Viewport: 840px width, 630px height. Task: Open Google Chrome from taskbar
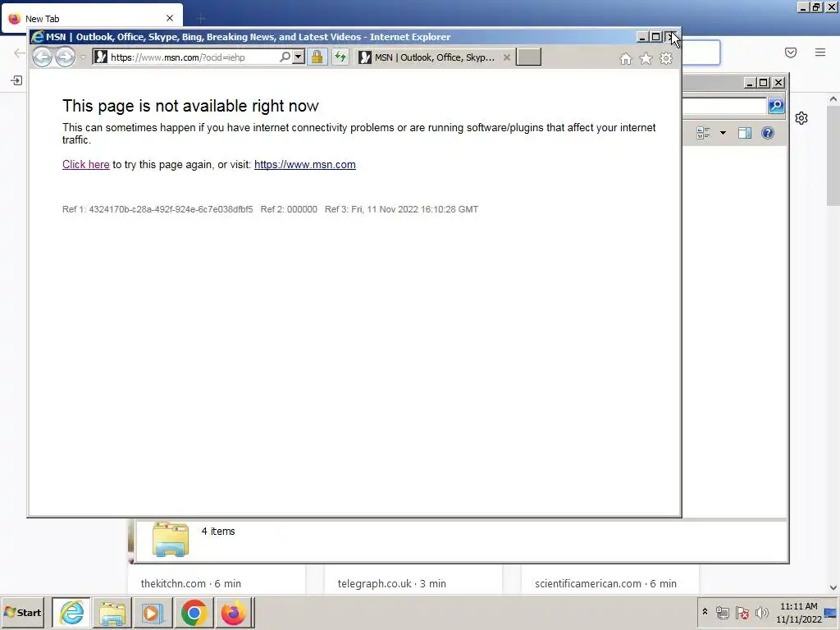[194, 612]
